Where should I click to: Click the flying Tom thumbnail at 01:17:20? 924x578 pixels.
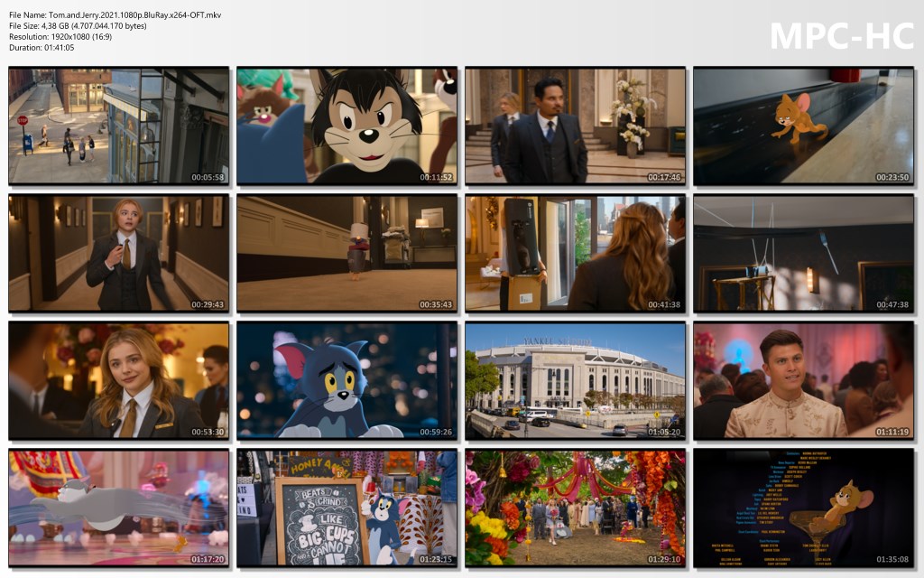pyautogui.click(x=119, y=508)
